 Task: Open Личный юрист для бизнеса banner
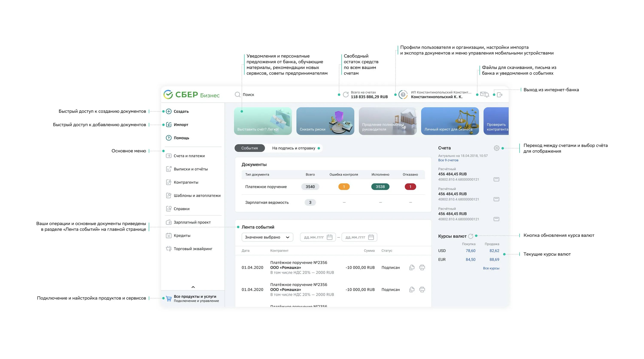(x=450, y=121)
